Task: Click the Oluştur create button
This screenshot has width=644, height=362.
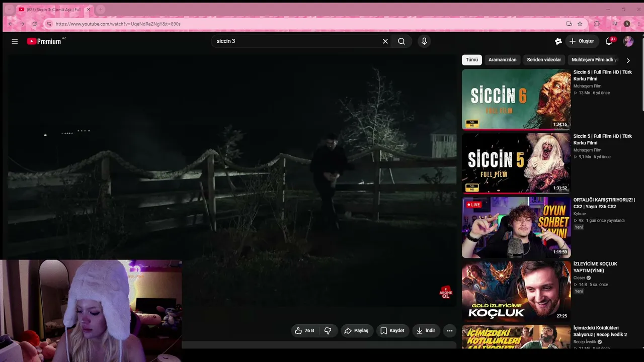Action: point(582,41)
